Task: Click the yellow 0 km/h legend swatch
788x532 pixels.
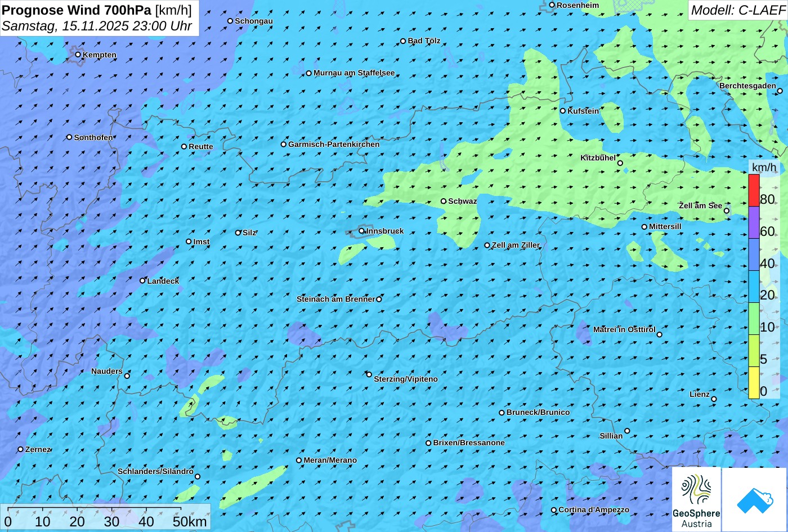Action: (754, 383)
